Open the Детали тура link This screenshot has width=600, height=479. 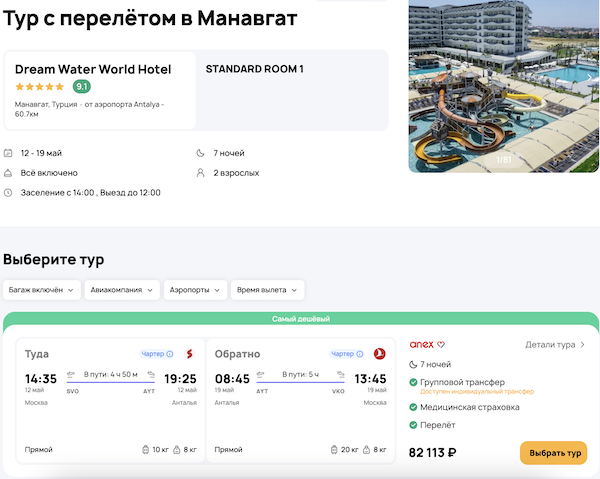555,345
